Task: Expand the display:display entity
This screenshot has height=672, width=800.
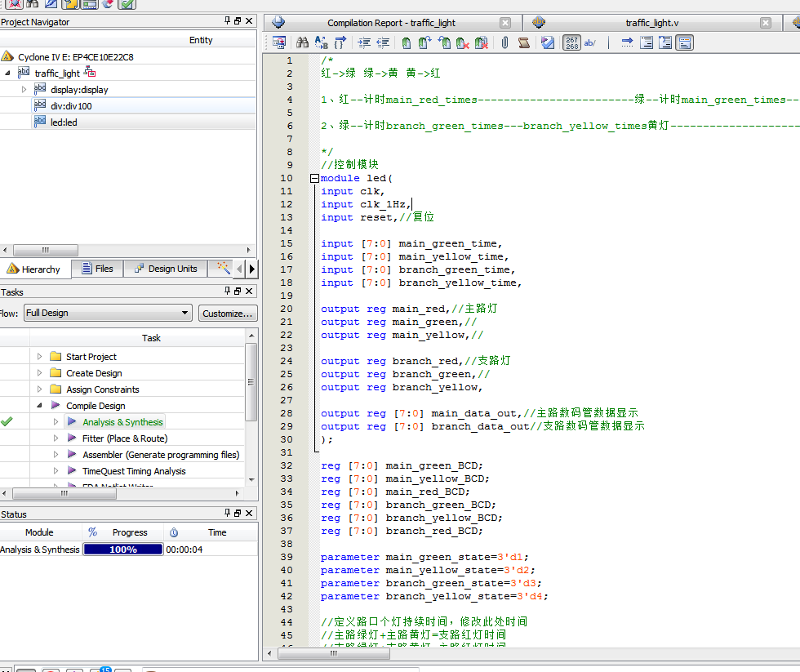Action: click(x=24, y=89)
